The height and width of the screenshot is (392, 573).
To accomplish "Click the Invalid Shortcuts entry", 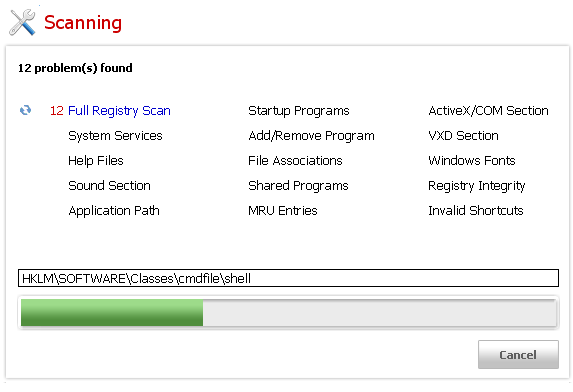I will point(476,211).
